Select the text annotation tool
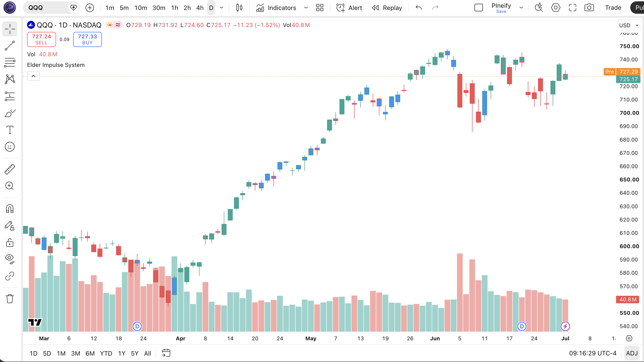This screenshot has height=362, width=644. coord(10,130)
